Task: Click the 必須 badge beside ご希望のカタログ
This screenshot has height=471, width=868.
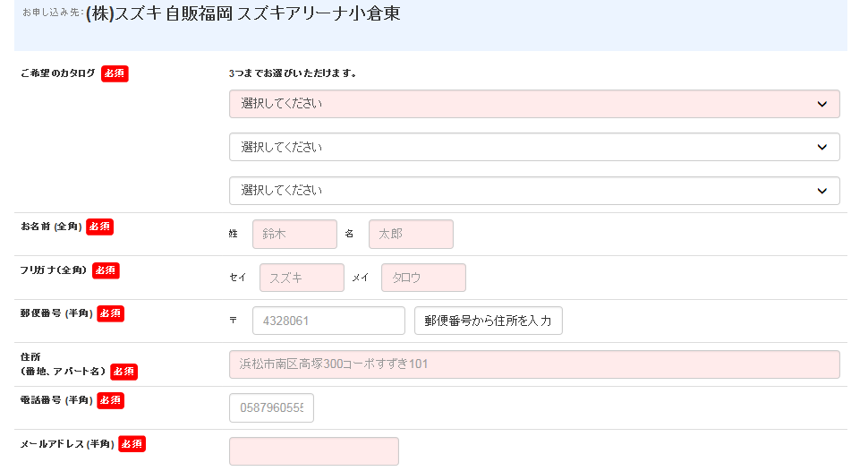Action: 115,73
